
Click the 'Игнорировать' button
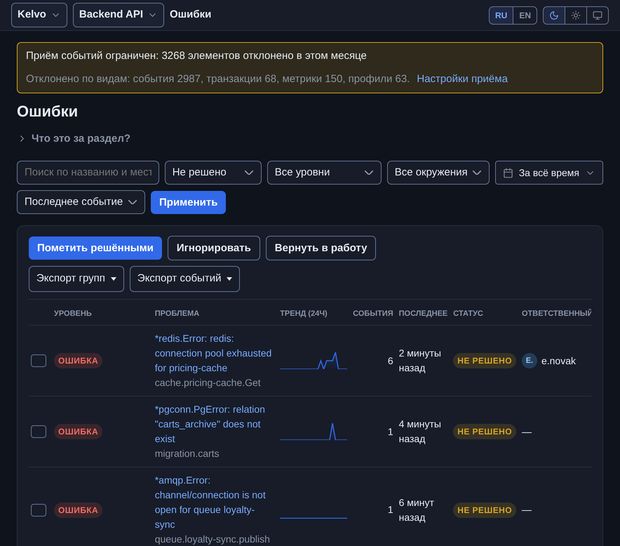[214, 248]
